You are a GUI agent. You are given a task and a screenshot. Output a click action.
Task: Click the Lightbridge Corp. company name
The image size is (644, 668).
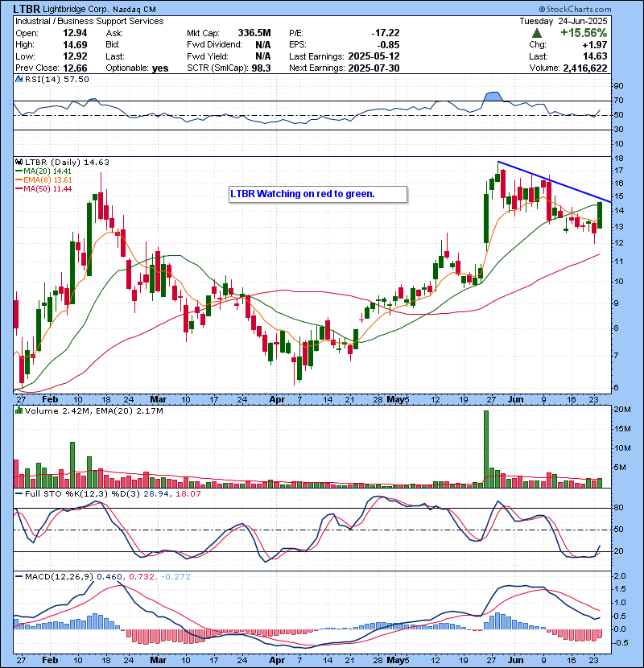pyautogui.click(x=76, y=9)
